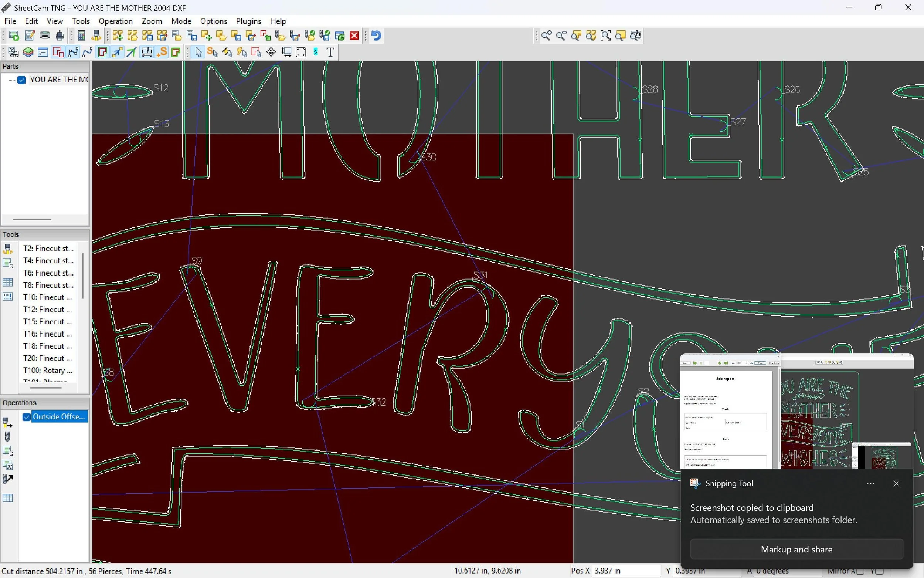Click the New contour operation icon in Operations panel

tap(8, 422)
